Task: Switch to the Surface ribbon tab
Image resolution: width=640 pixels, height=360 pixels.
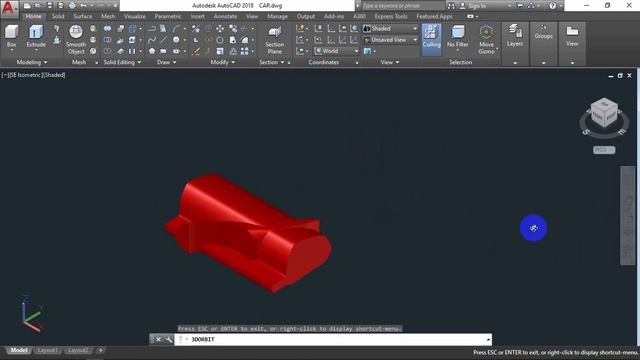Action: (82, 16)
